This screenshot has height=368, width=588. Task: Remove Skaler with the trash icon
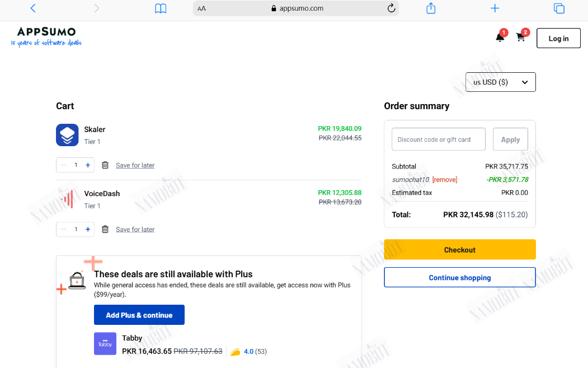pos(105,165)
